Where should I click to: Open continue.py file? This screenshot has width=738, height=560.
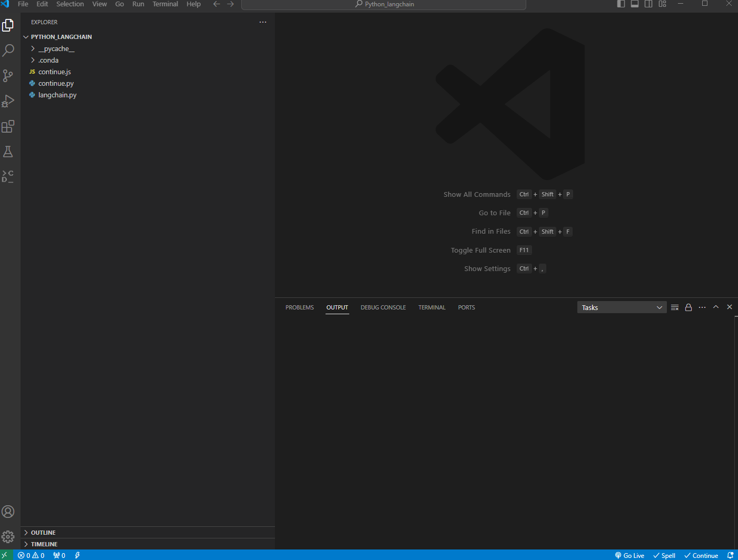147,83
